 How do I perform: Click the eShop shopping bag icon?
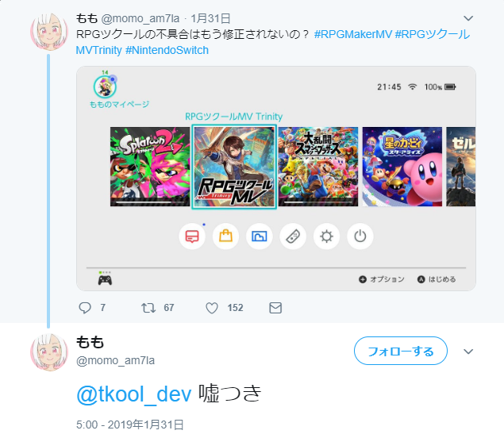pyautogui.click(x=225, y=236)
